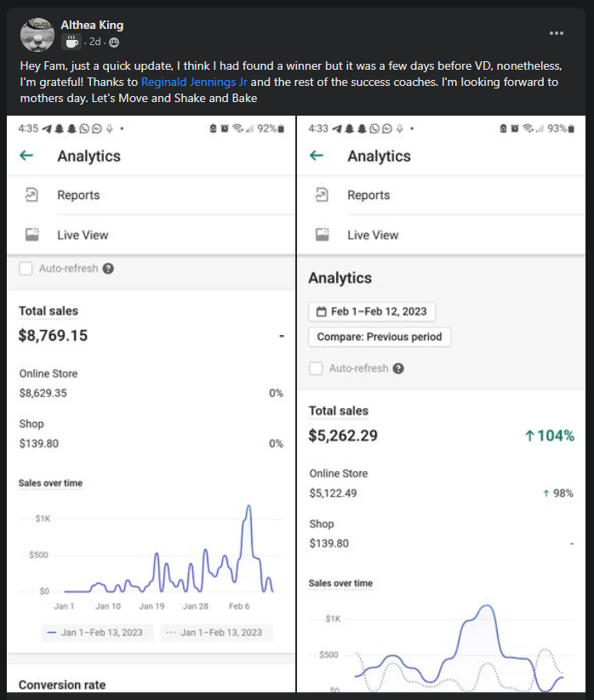Image resolution: width=594 pixels, height=700 pixels.
Task: Click the Live View icon in right screenshot
Action: tap(322, 235)
